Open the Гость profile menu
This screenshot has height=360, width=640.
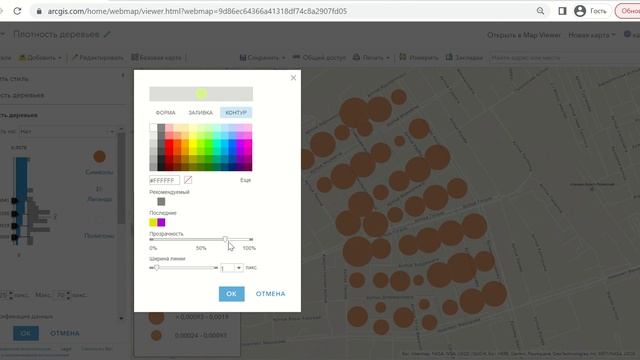click(x=590, y=11)
